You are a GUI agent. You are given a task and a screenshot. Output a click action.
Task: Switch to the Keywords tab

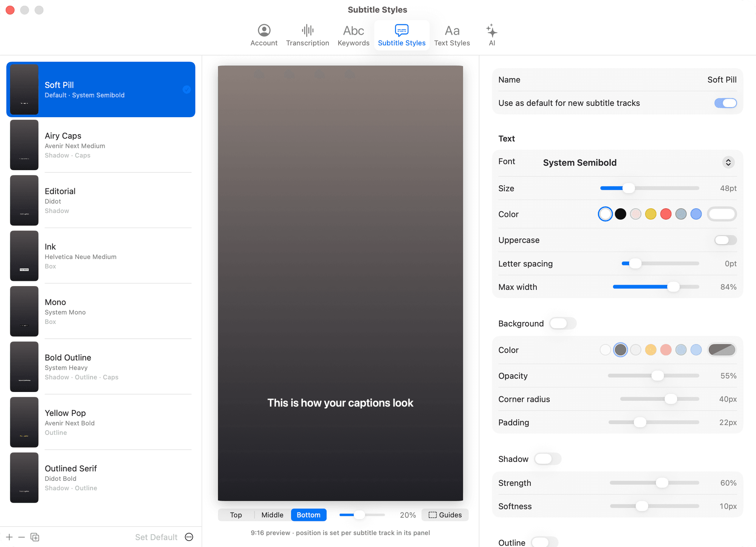click(x=353, y=35)
